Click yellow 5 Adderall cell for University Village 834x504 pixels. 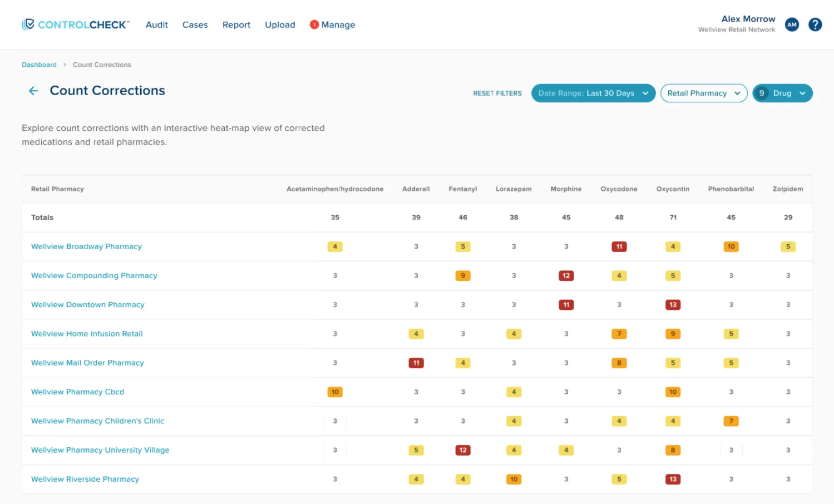click(416, 450)
